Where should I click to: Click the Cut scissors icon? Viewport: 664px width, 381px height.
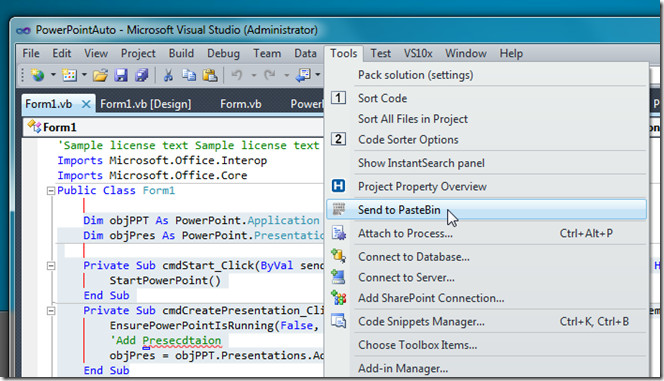168,75
